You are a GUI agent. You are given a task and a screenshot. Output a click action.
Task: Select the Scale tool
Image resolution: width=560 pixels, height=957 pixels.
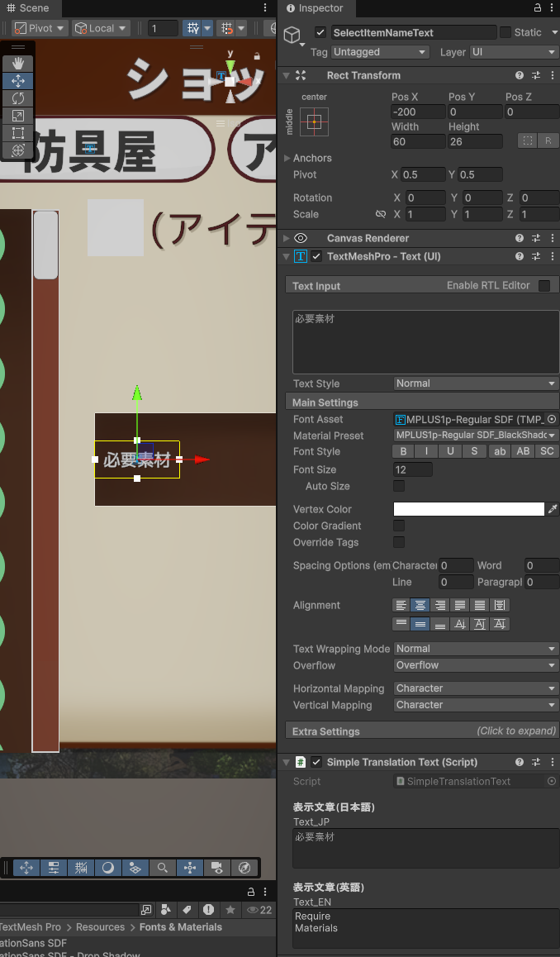click(x=18, y=116)
